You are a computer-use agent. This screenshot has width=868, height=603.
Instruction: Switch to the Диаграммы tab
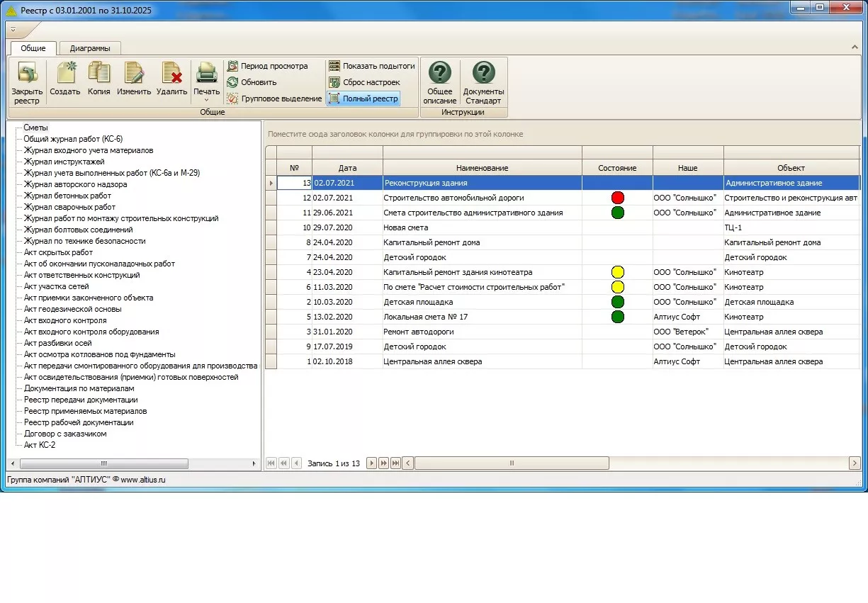[x=90, y=48]
